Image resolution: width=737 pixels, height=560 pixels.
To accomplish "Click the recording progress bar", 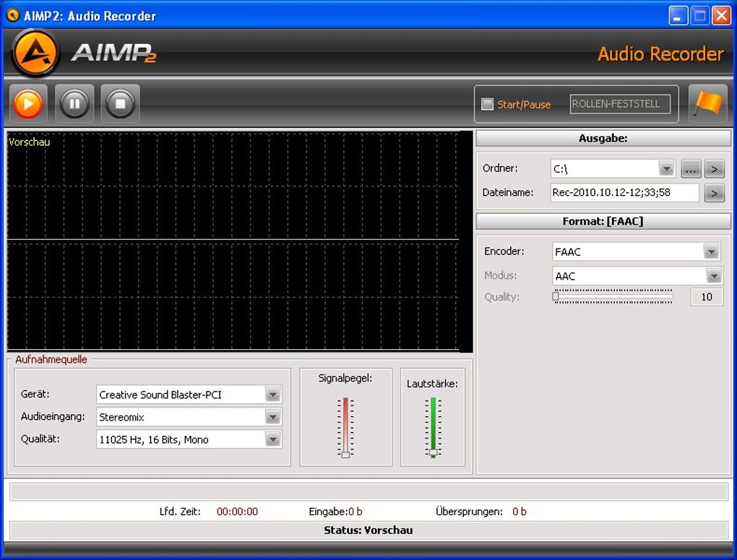I will click(368, 492).
